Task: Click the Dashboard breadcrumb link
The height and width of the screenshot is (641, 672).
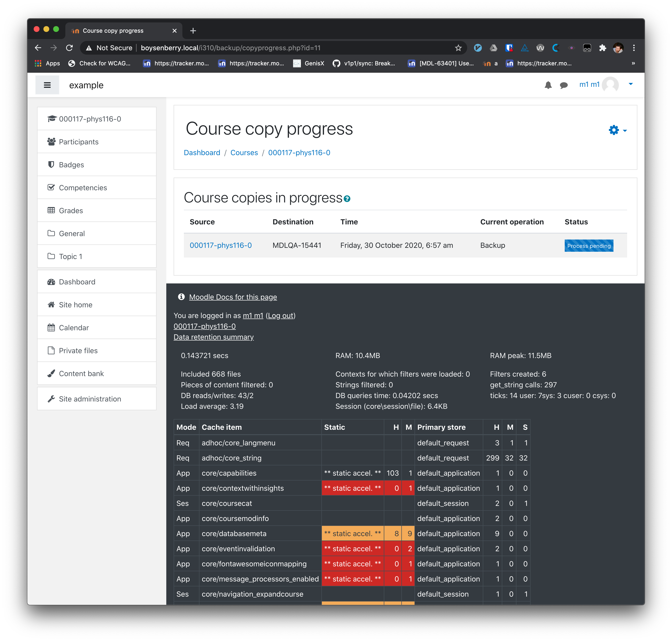Action: 202,153
